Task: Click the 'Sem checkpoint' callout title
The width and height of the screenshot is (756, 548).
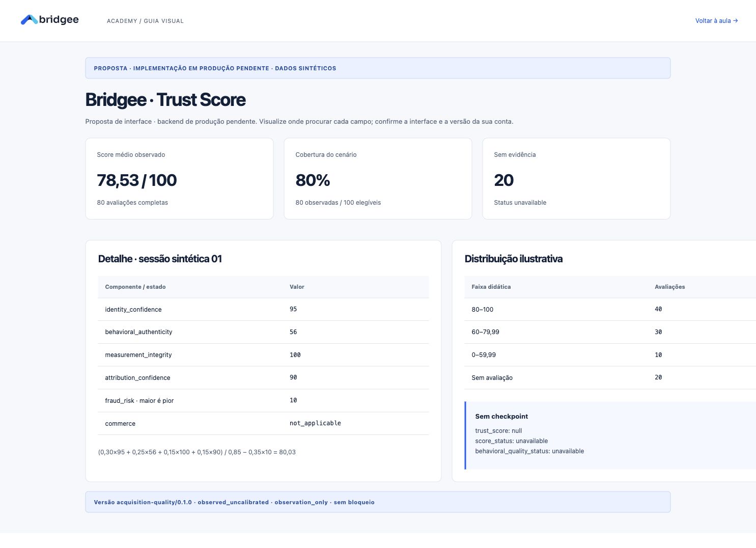Action: pyautogui.click(x=501, y=417)
